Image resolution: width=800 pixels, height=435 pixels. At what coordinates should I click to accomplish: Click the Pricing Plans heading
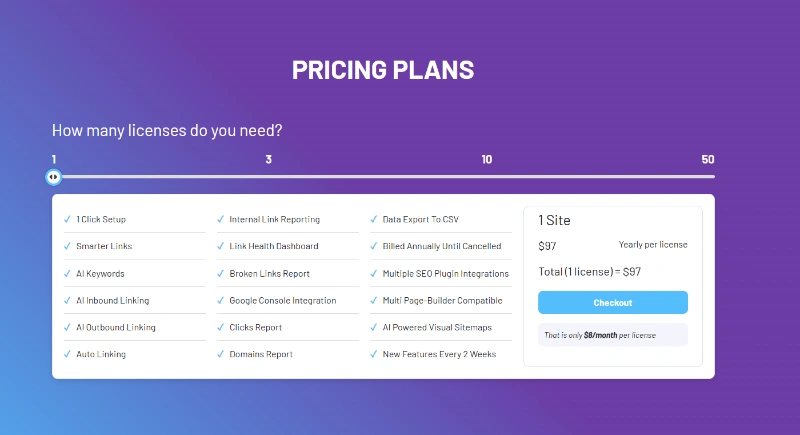pos(383,70)
